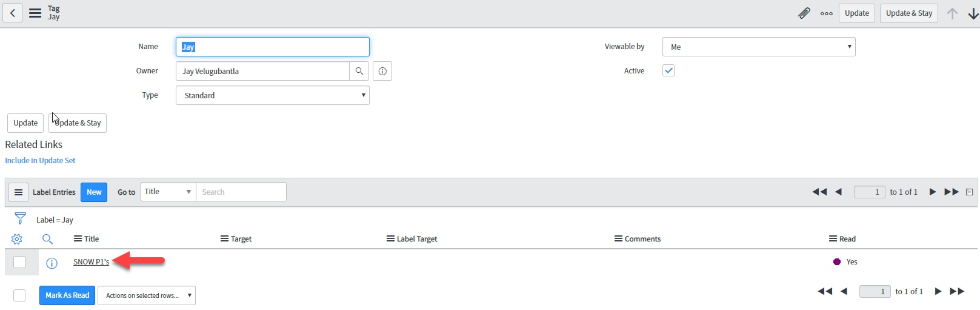Screen dimensions: 980x310
Task: Jump to last page in top pager
Action: click(x=952, y=192)
